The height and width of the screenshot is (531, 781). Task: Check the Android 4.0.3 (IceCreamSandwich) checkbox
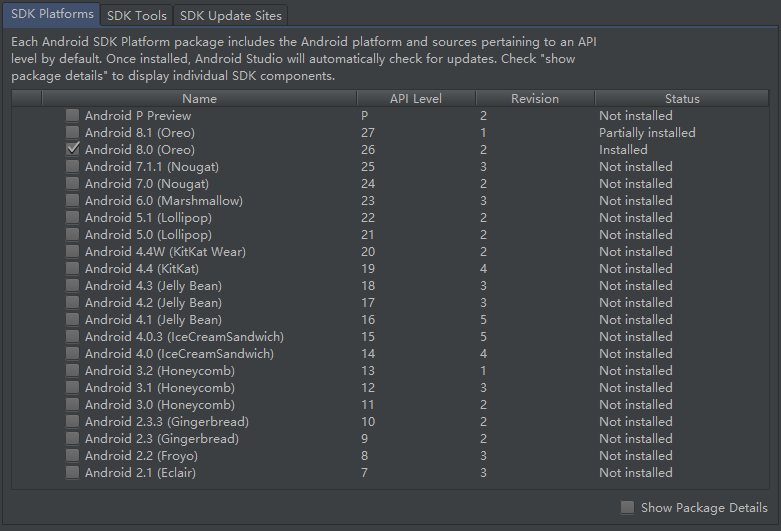coord(73,337)
